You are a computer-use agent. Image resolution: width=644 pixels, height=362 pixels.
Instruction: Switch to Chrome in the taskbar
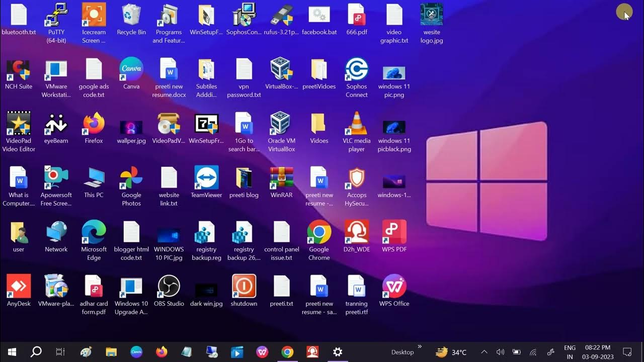coord(287,352)
